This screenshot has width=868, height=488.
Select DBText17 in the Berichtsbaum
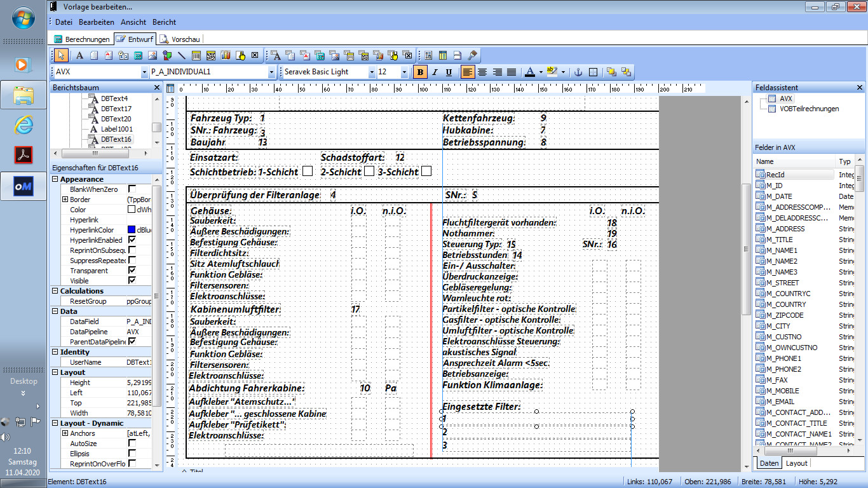click(x=116, y=109)
